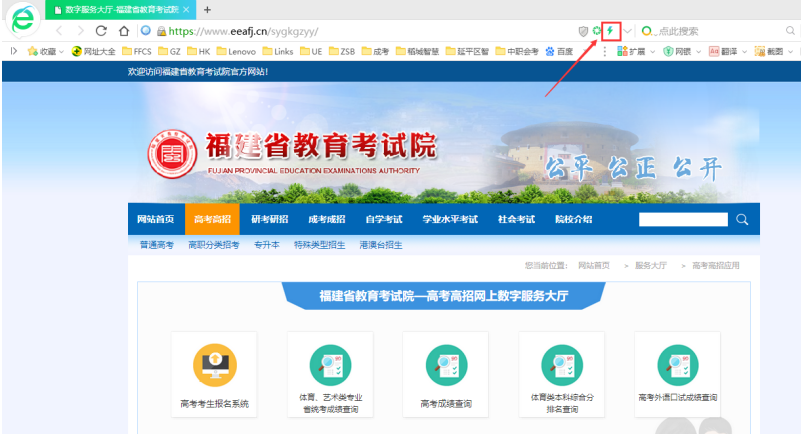Click the site search input field
The width and height of the screenshot is (801, 434).
683,219
